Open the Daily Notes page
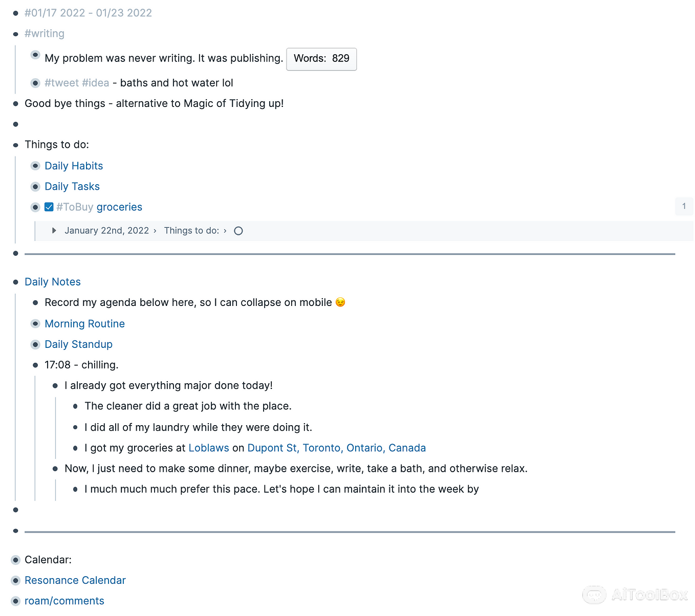 tap(52, 281)
